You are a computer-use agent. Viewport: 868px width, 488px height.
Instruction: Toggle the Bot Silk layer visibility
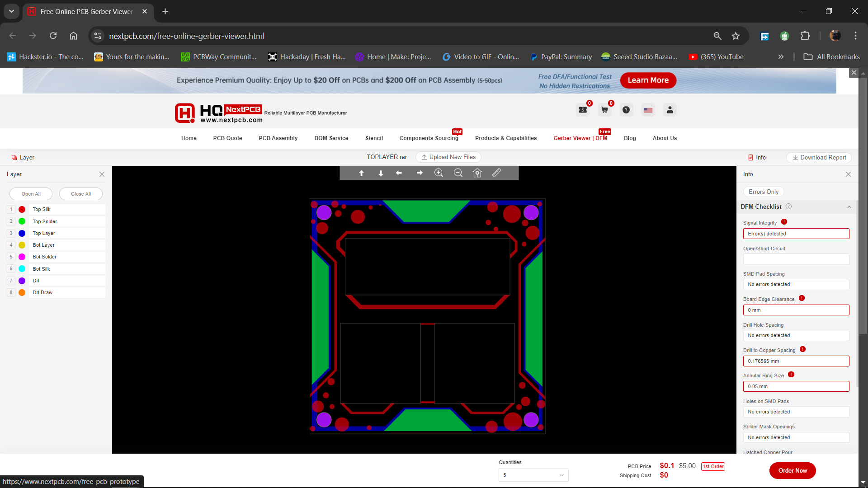tap(22, 269)
